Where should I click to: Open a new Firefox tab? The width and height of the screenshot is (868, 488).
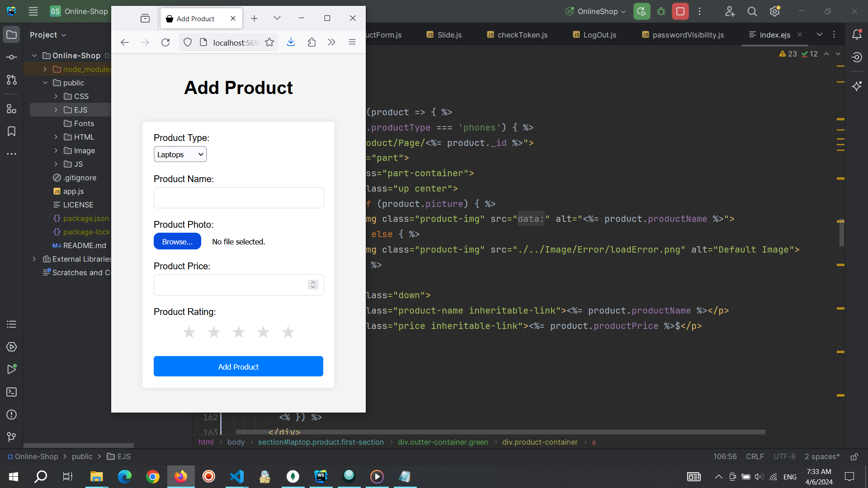[x=254, y=18]
